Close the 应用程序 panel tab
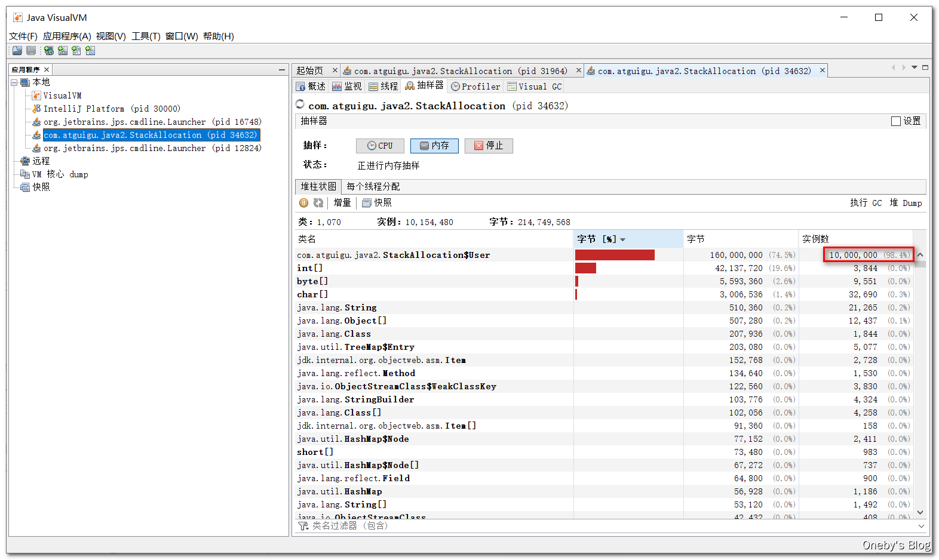Screen dimensions: 939x560 click(47, 69)
